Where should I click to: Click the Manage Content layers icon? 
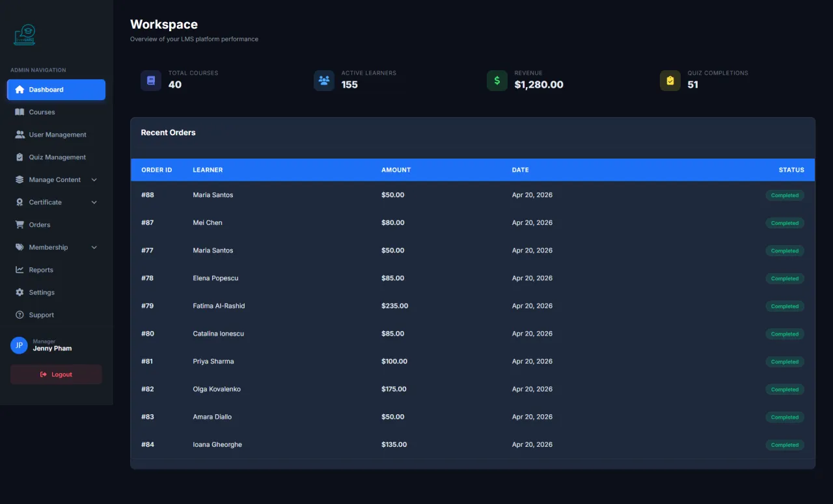click(x=20, y=179)
